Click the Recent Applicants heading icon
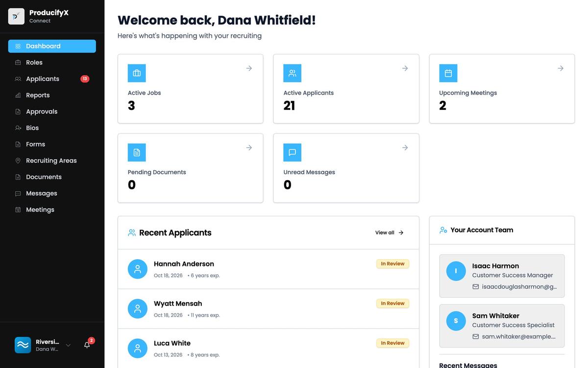 (x=132, y=233)
